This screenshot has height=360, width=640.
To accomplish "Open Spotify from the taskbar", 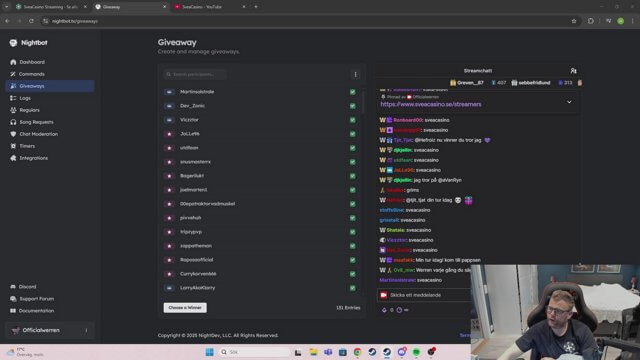I will 416,352.
